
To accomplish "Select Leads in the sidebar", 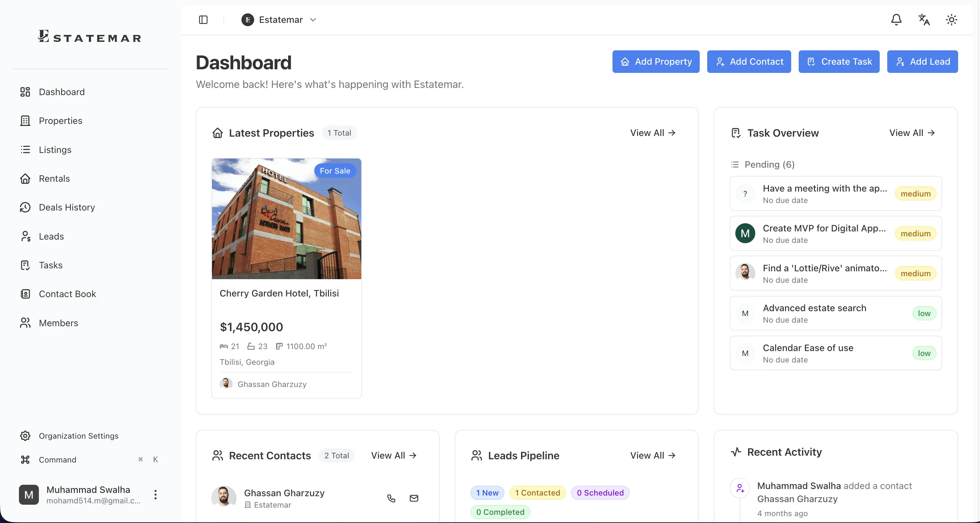I will 51,236.
